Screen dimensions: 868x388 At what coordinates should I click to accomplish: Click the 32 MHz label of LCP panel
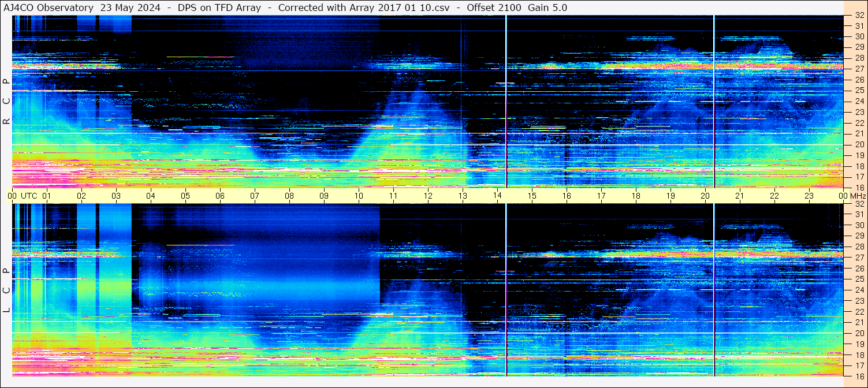click(859, 204)
